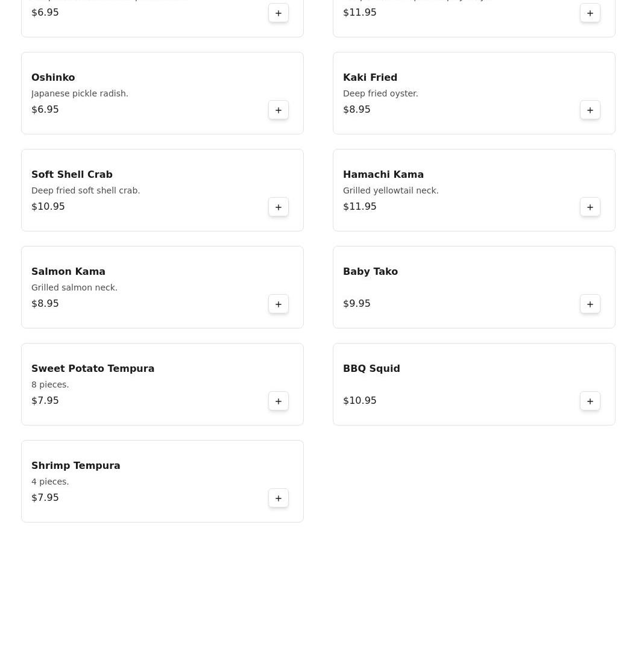Add Sweet Potato Tempura to order
This screenshot has width=633, height=672.
[279, 401]
